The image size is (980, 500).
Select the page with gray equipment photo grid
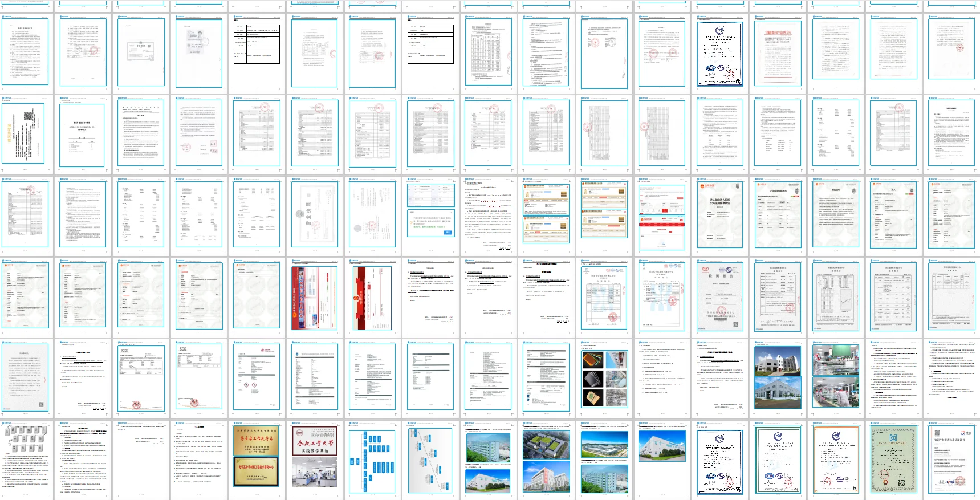pyautogui.click(x=26, y=461)
